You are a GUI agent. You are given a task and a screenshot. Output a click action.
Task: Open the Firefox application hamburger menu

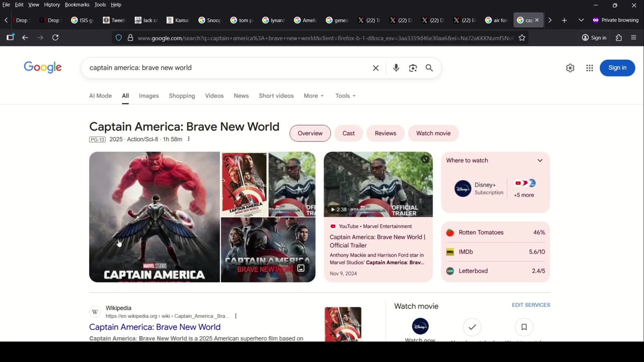pyautogui.click(x=633, y=38)
